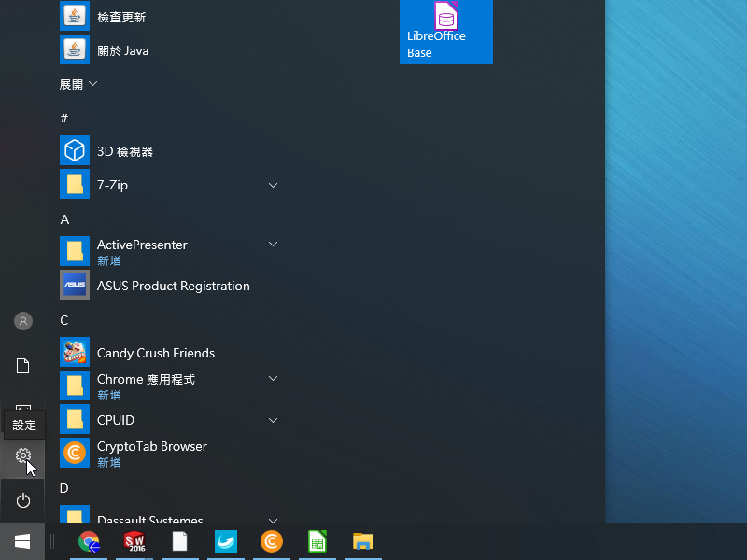
Task: Open the user account icon
Action: pos(22,321)
